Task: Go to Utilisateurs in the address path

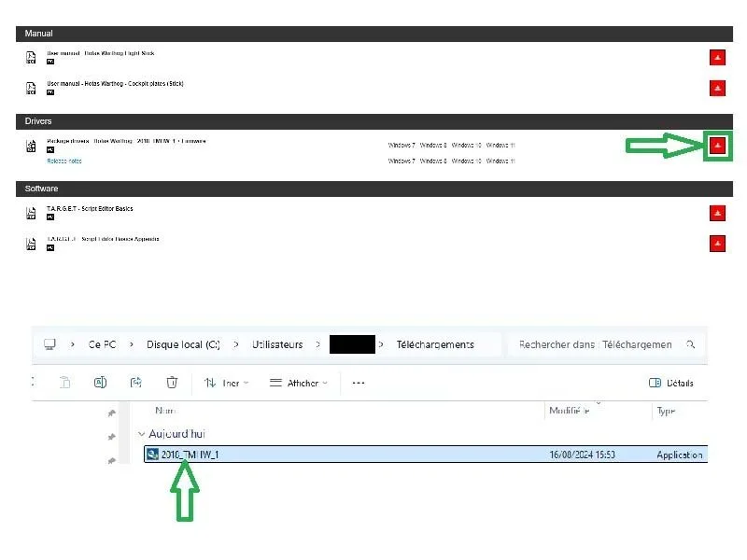Action: tap(277, 344)
